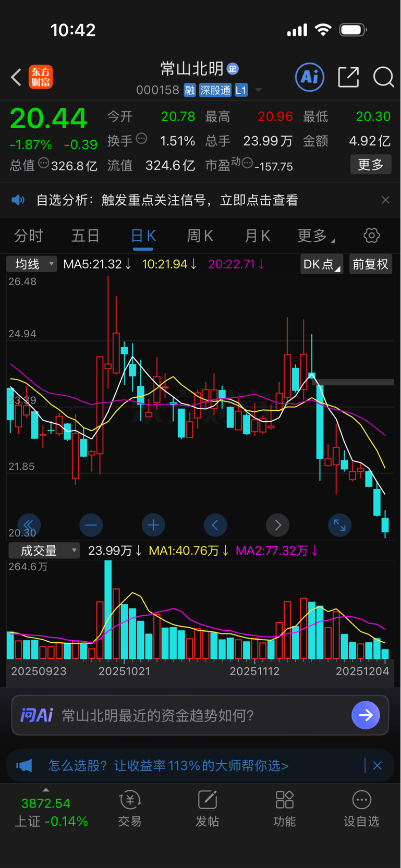The height and width of the screenshot is (868, 401).
Task: Open chart settings gear icon
Action: pyautogui.click(x=372, y=236)
